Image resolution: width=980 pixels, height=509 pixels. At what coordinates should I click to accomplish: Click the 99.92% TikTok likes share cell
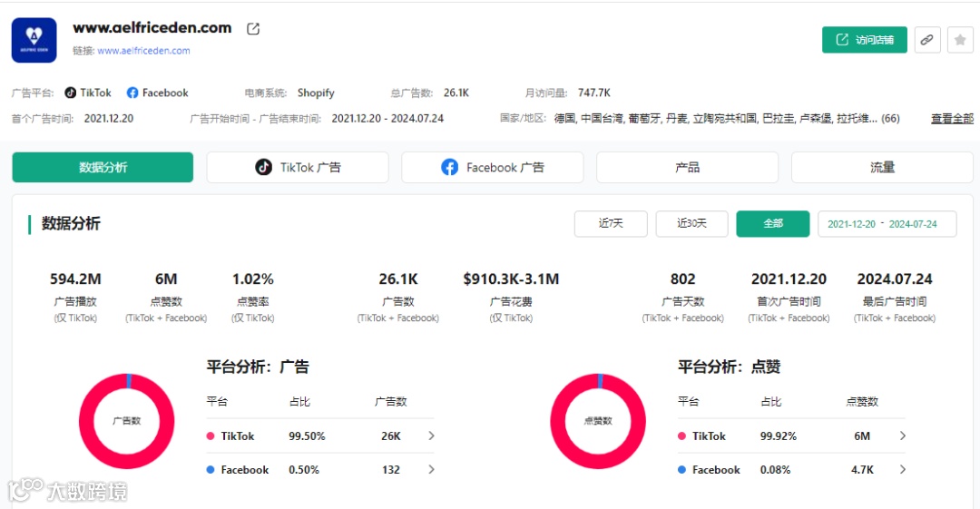tap(779, 436)
